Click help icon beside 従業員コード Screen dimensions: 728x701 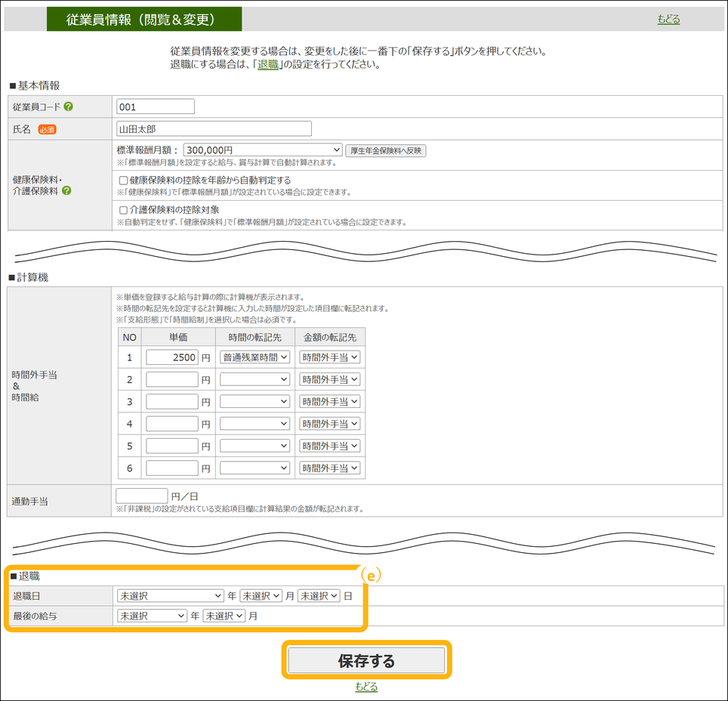(69, 107)
